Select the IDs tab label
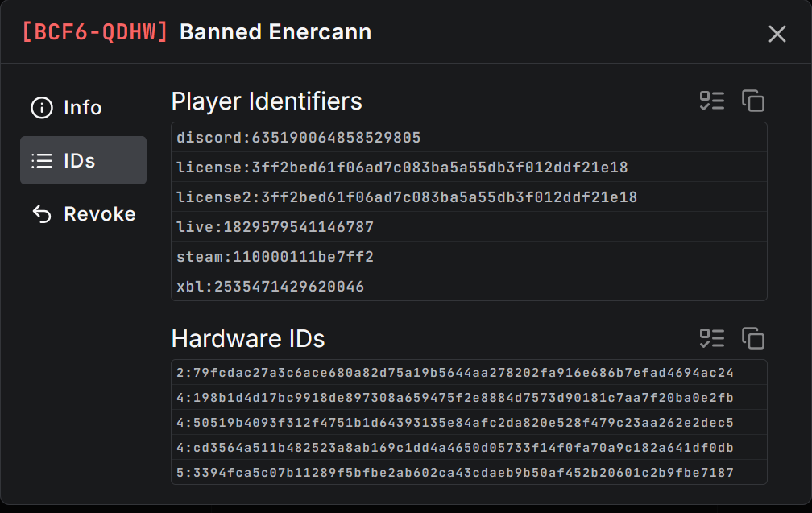Viewport: 812px width, 513px height. pos(80,161)
